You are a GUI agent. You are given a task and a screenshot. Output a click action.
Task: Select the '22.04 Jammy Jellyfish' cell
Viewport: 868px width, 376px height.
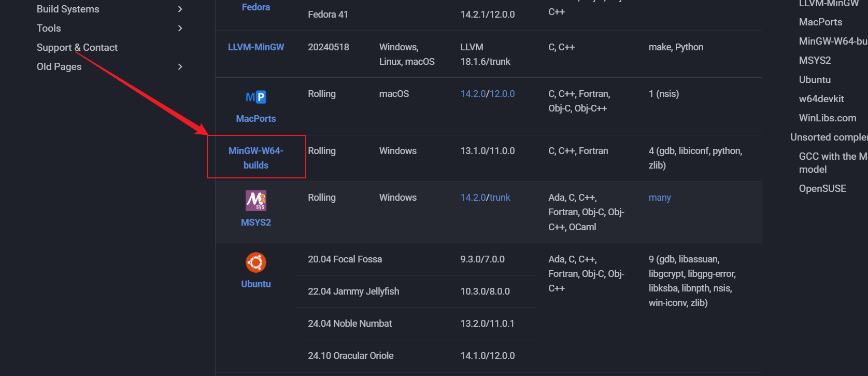pyautogui.click(x=353, y=291)
